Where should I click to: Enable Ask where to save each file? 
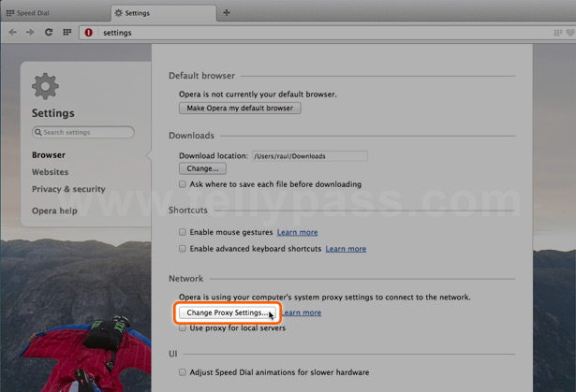point(183,184)
